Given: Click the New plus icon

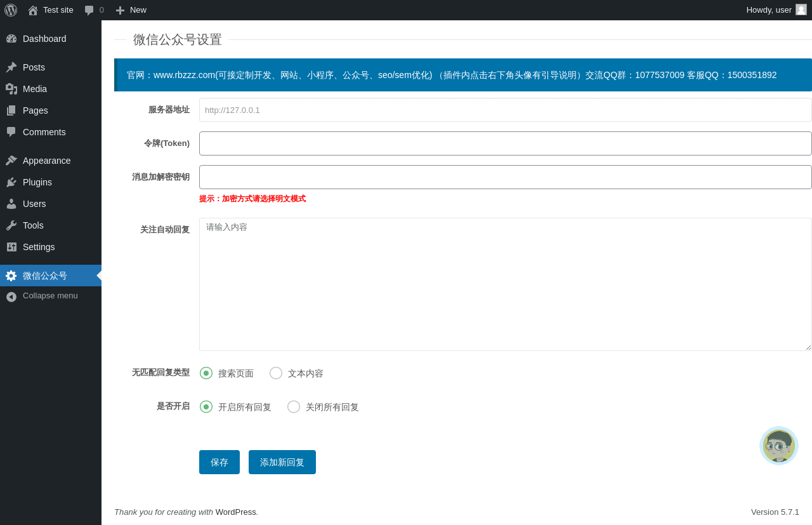Looking at the screenshot, I should pos(120,10).
